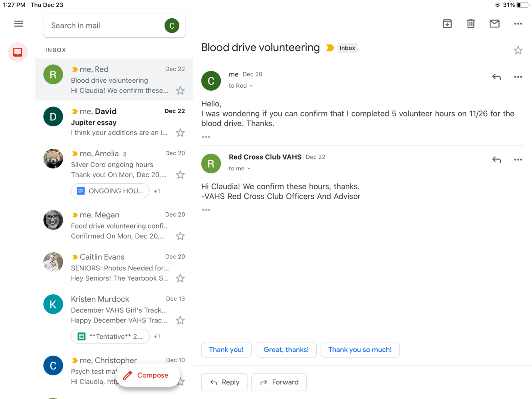Click the red Inbox icon in sidebar
This screenshot has width=532, height=399.
coord(18,52)
